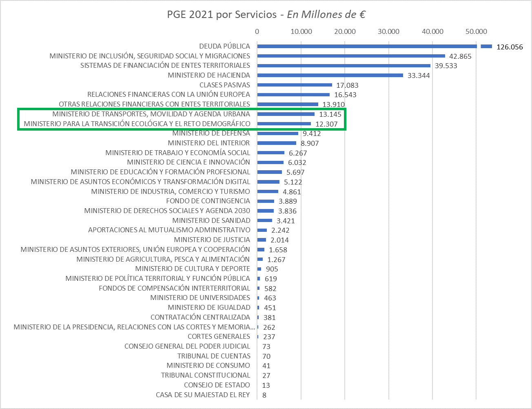Click the 0 axis tick label

[x=257, y=31]
